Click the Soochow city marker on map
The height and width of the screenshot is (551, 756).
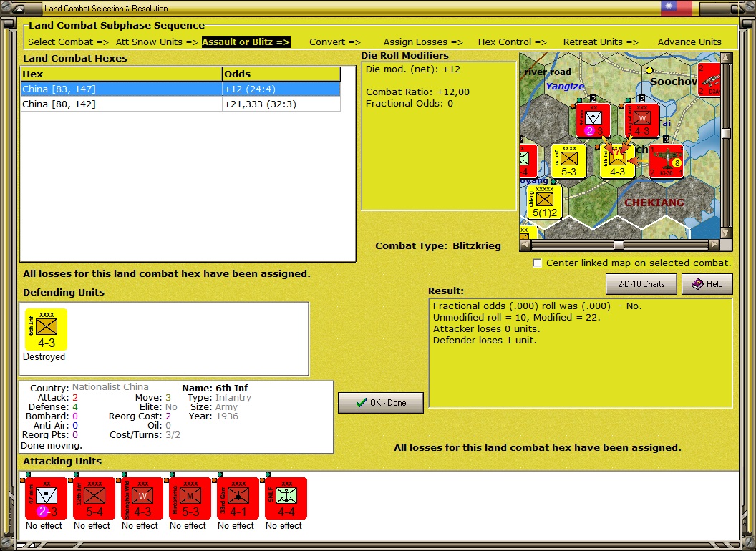coord(649,70)
